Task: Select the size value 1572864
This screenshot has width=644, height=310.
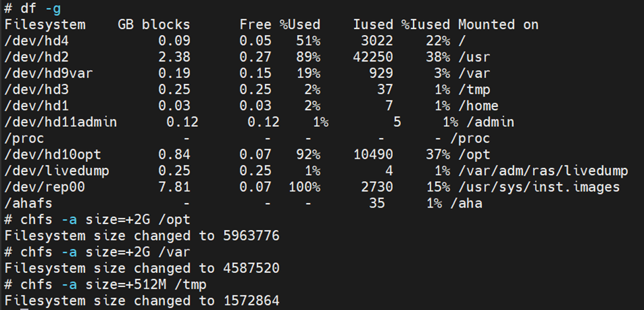Action: [252, 301]
